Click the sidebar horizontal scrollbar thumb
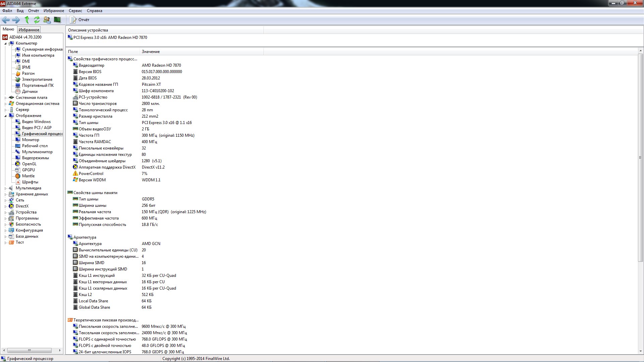Screen dimensions: 644x362 [30, 350]
